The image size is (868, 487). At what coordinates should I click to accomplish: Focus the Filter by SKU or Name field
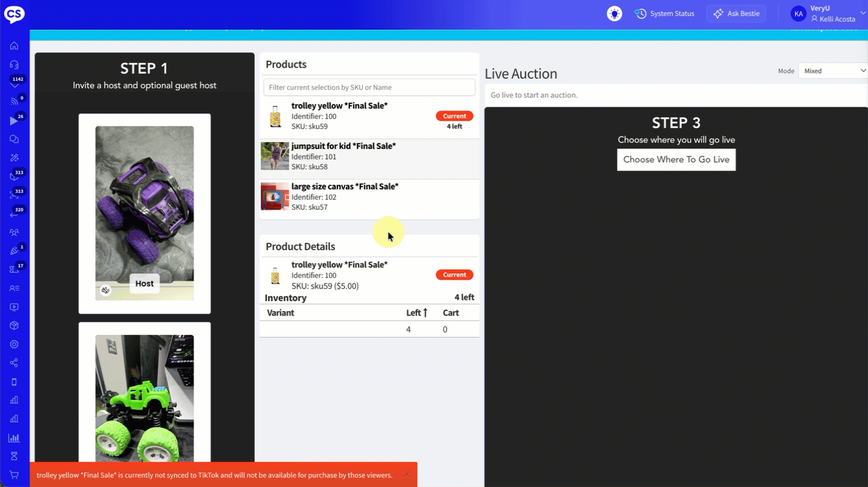(369, 88)
